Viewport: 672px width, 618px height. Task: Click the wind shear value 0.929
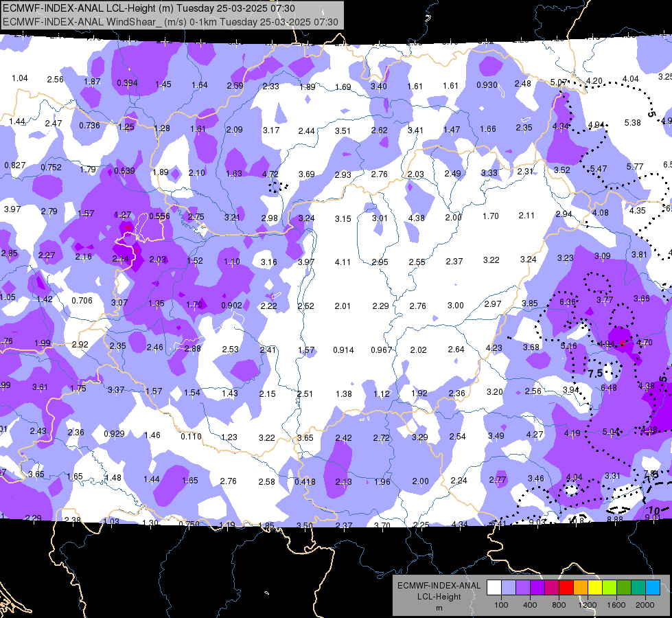pos(115,434)
